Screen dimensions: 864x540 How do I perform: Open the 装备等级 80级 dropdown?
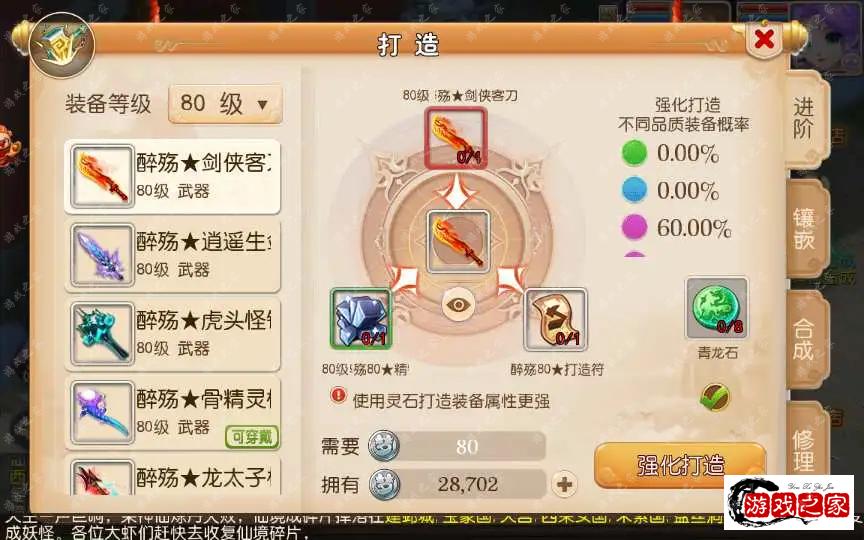[225, 104]
